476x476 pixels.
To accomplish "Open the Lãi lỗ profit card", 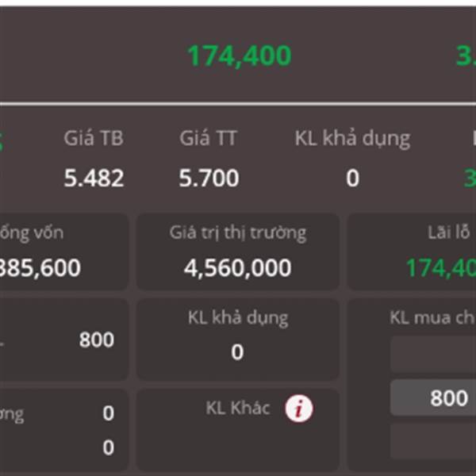I will click(412, 252).
